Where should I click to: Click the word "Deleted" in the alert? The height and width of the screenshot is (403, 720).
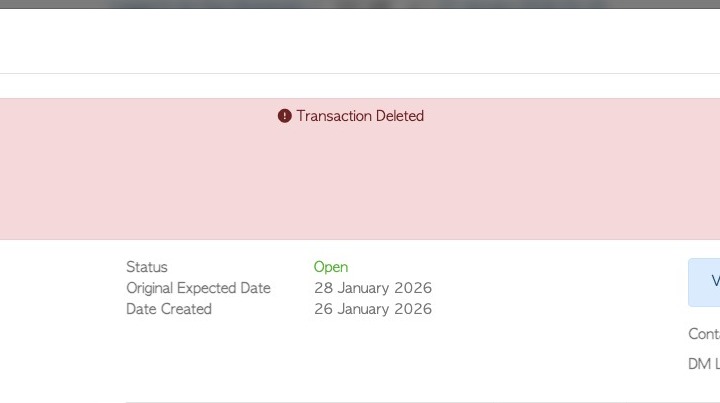click(400, 116)
